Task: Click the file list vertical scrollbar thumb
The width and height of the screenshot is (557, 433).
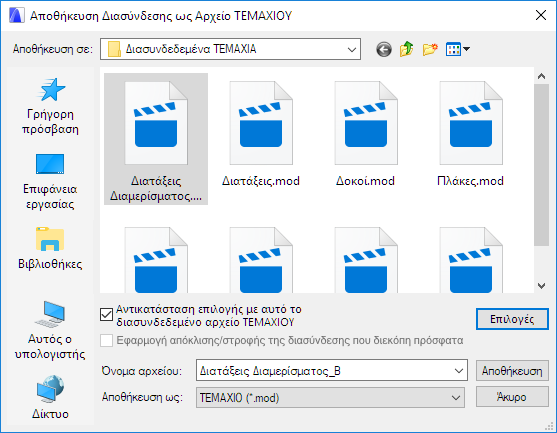Action: [x=541, y=164]
